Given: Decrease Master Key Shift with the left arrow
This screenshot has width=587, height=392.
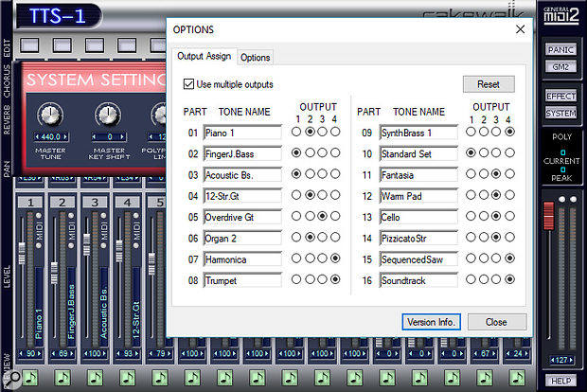Looking at the screenshot, I should pos(94,137).
